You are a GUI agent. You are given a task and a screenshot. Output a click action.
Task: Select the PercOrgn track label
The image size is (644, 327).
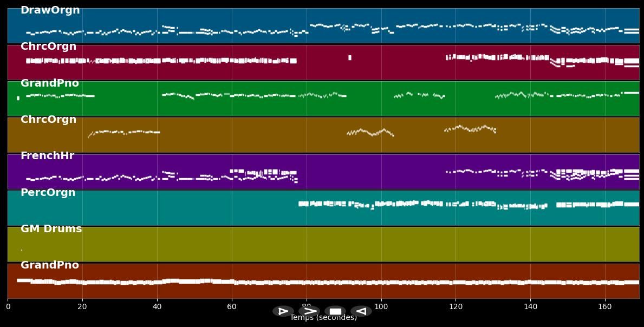click(48, 193)
